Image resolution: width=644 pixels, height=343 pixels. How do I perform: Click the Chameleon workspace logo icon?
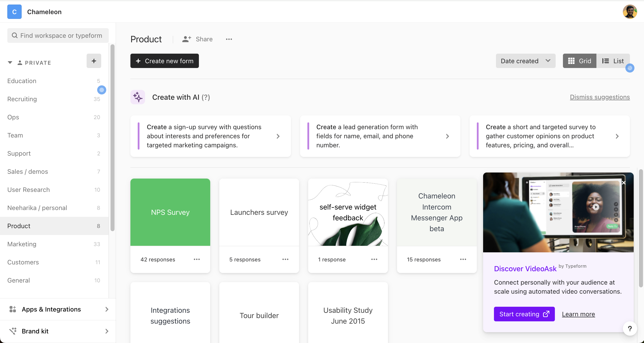point(14,12)
